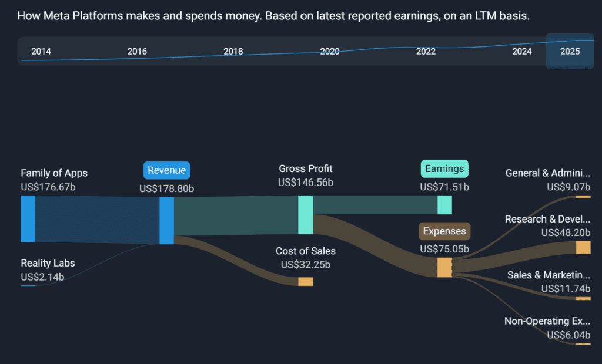This screenshot has width=602, height=364.
Task: Select 2016 on the timeline
Action: (137, 52)
